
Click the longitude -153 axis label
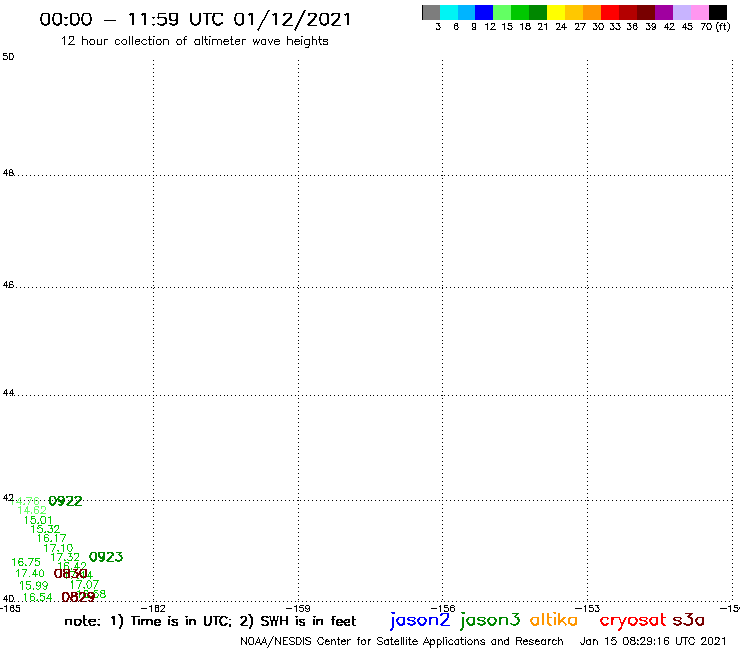click(588, 608)
